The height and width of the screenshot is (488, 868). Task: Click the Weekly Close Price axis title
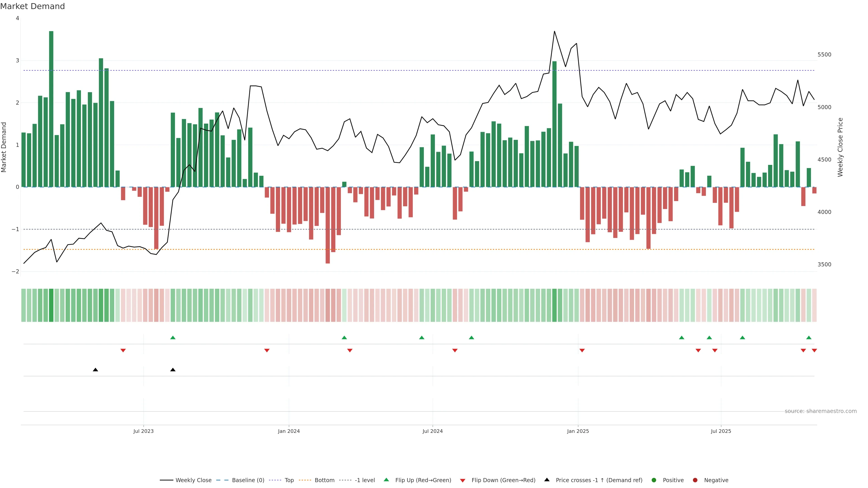pyautogui.click(x=840, y=147)
